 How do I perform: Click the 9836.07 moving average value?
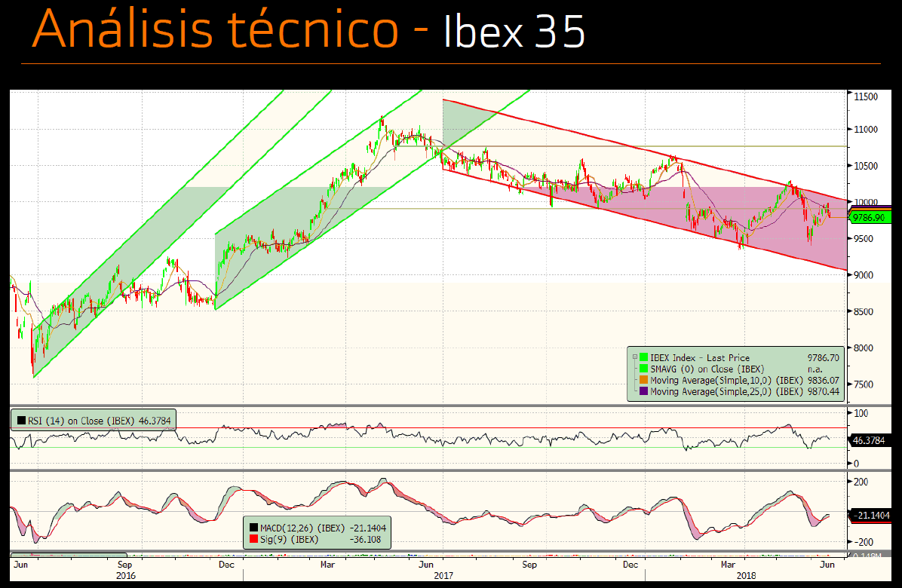[x=824, y=381]
